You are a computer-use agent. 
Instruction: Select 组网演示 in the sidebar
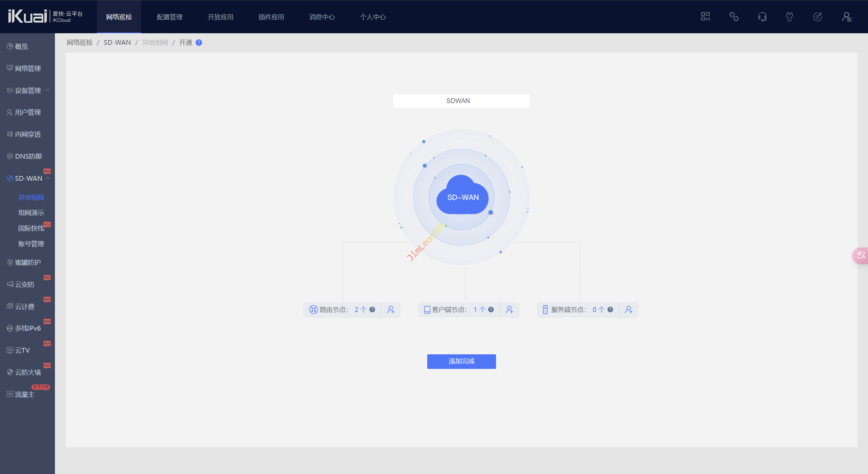pos(31,213)
